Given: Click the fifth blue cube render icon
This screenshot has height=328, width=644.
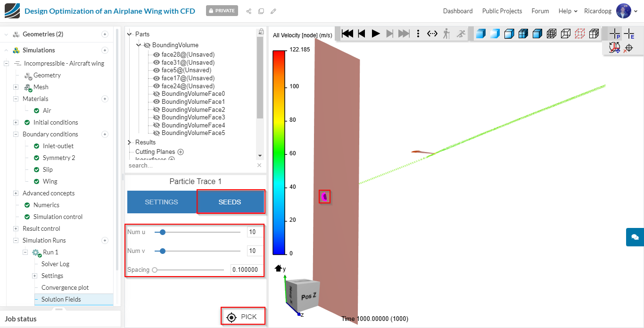Looking at the screenshot, I should coord(537,34).
